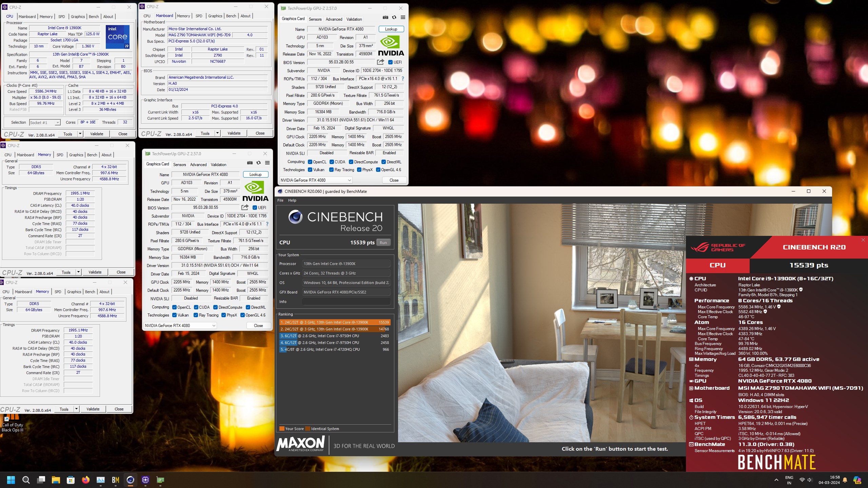The height and width of the screenshot is (488, 868).
Task: Open Tools dropdown arrow in upper CPU-Z Memory window
Action: tap(78, 272)
